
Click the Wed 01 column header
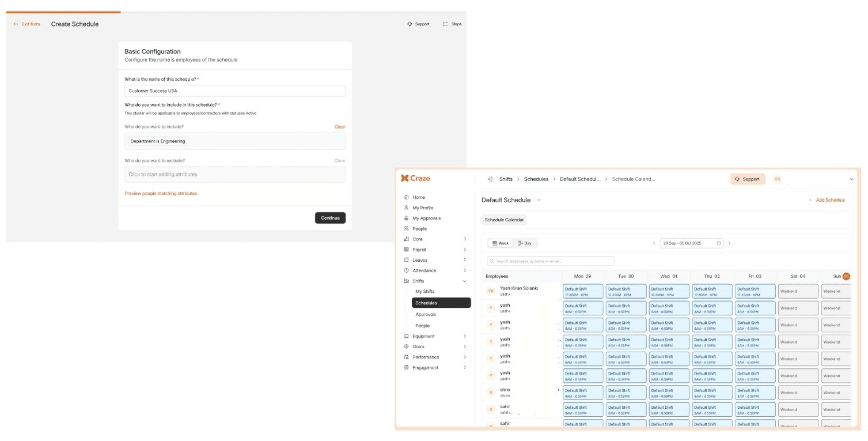[x=669, y=276]
